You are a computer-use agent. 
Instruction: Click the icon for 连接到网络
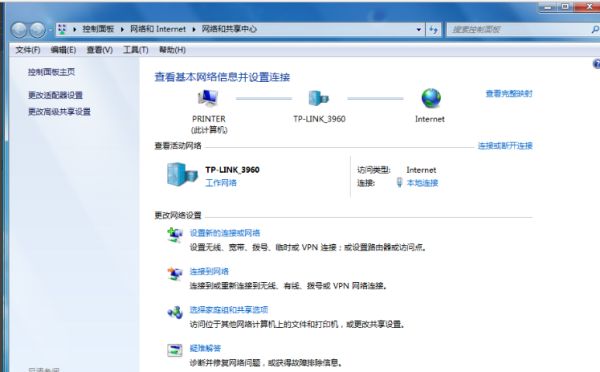pos(175,273)
